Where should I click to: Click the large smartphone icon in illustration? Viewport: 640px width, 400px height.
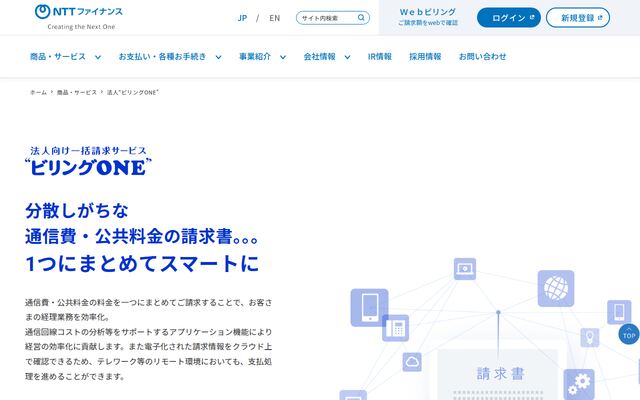(x=369, y=307)
